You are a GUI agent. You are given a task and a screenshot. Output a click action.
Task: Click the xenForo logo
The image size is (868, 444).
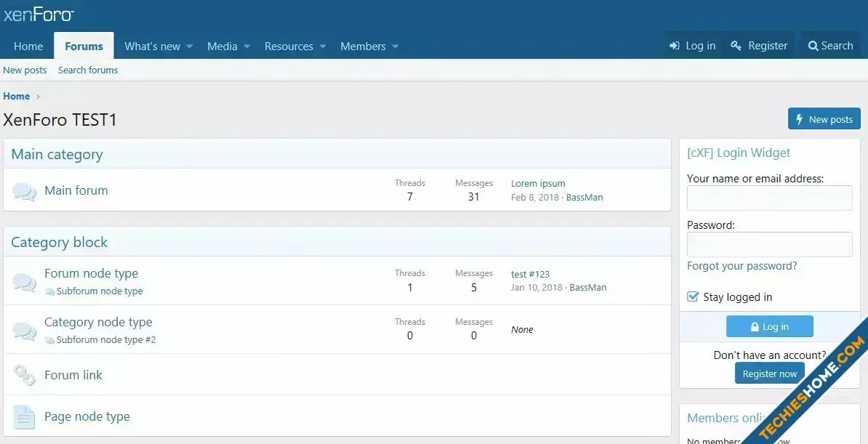[39, 15]
